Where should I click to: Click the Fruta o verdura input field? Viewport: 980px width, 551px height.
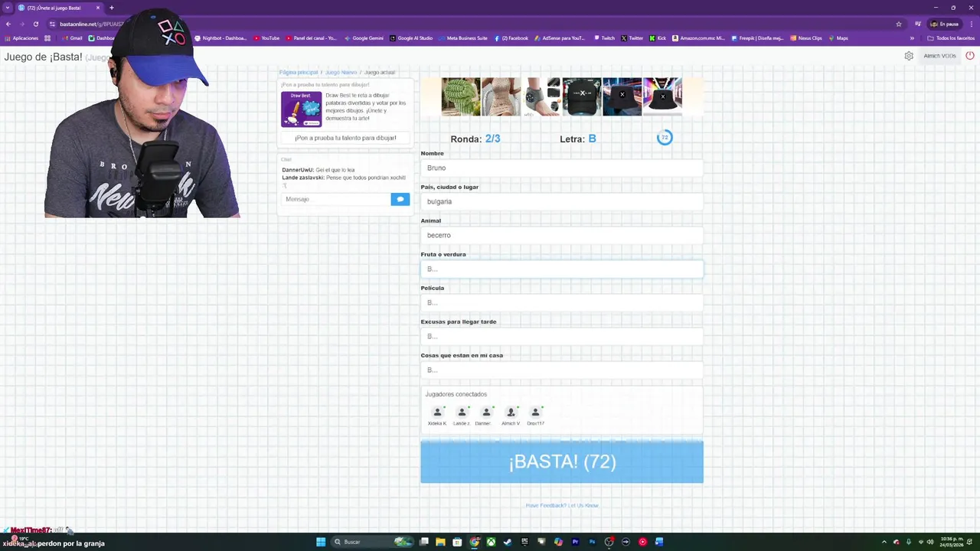pos(562,269)
